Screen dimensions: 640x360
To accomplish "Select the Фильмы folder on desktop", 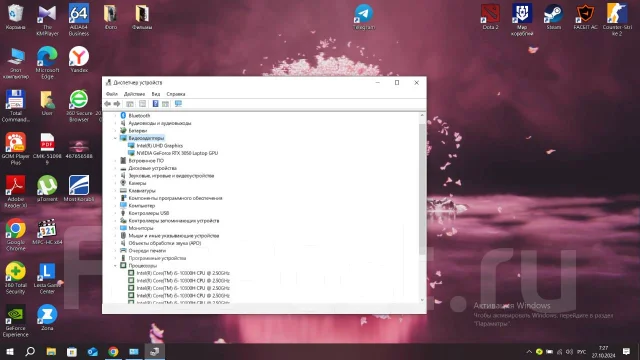I will pos(142,17).
